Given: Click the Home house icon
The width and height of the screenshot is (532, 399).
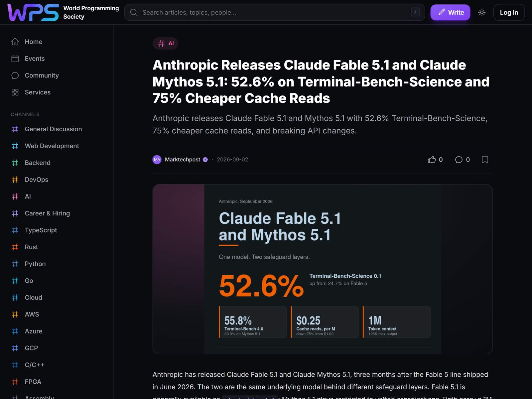Looking at the screenshot, I should (x=15, y=42).
